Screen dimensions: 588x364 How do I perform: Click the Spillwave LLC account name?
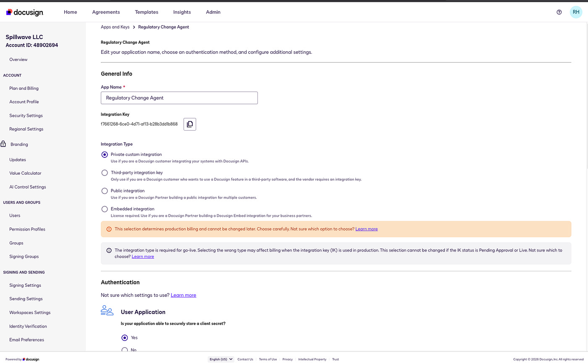pyautogui.click(x=24, y=37)
